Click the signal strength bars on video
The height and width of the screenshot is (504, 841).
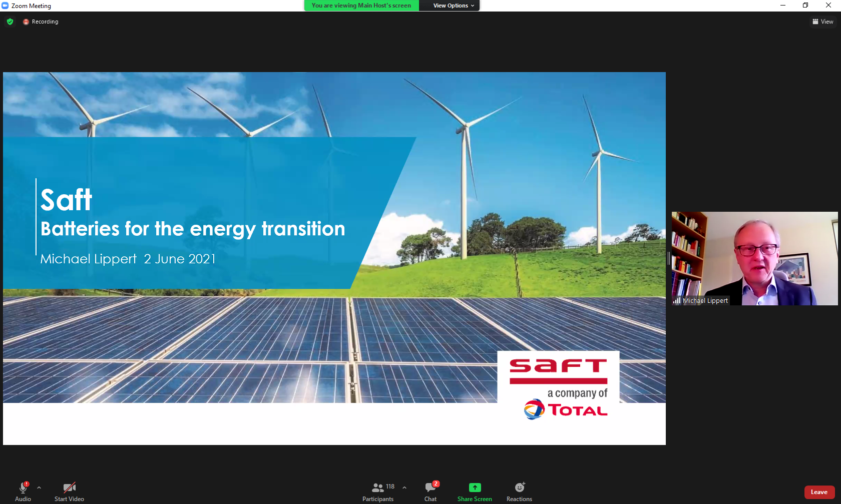click(677, 301)
